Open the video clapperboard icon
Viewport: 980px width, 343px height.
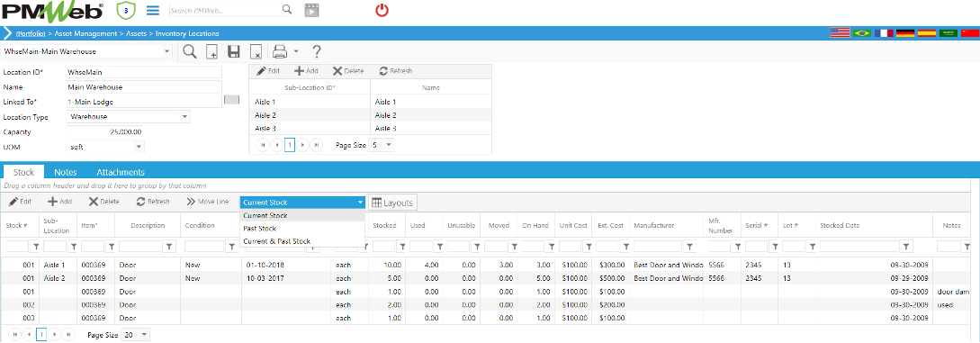pyautogui.click(x=311, y=10)
